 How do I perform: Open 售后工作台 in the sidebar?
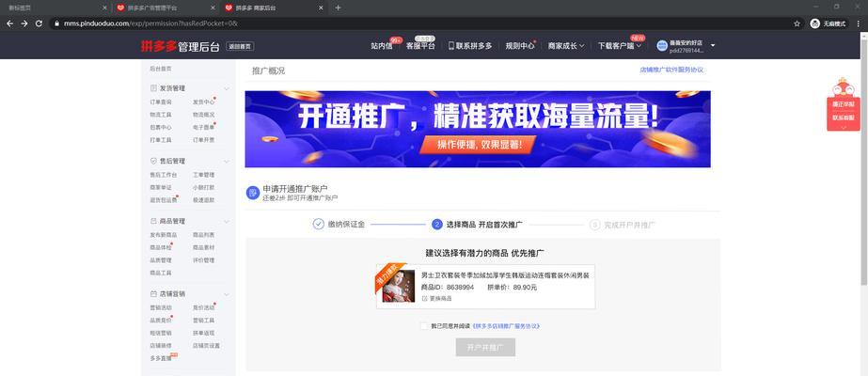(x=164, y=175)
